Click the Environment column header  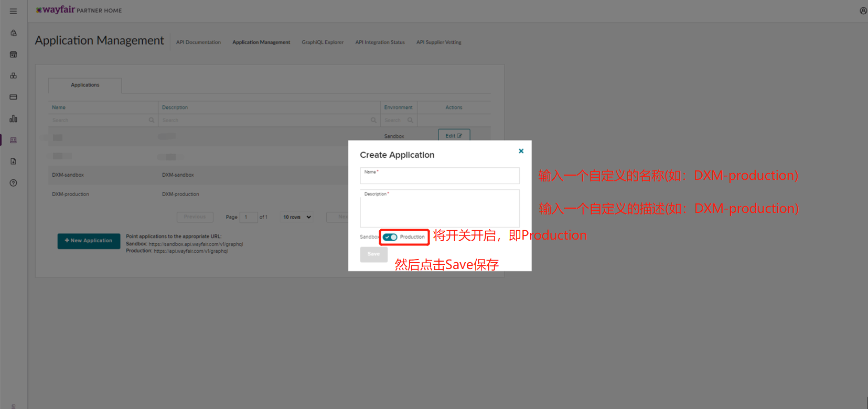tap(398, 107)
